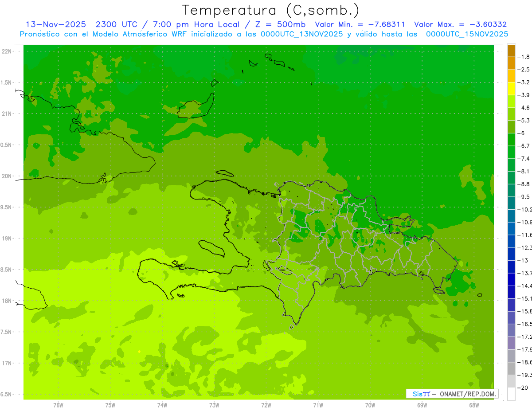Click the '74W' longitude axis label
532x411 pixels.
tap(162, 405)
